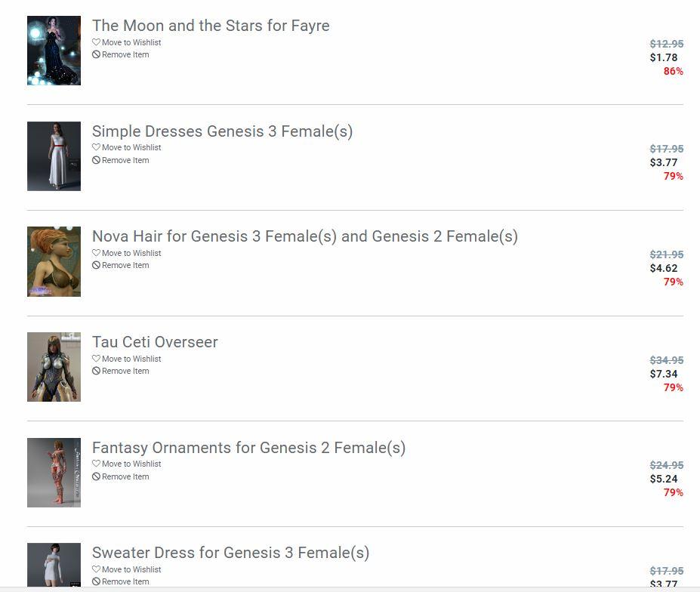The image size is (700, 592).
Task: Click remove icon under Tau Ceti Overseer
Action: [96, 372]
